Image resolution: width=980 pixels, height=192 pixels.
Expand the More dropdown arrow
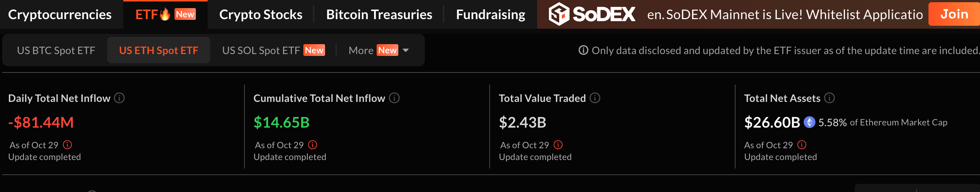click(x=406, y=50)
